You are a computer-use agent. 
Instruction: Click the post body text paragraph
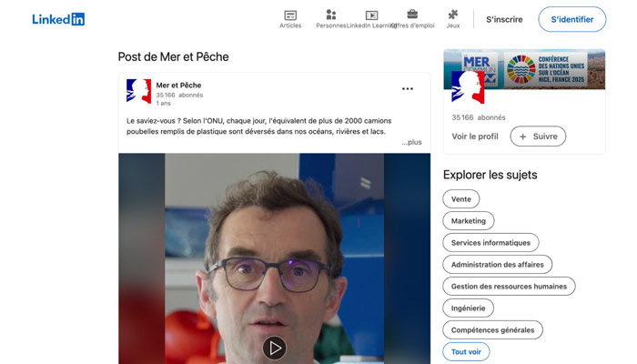[x=258, y=126]
